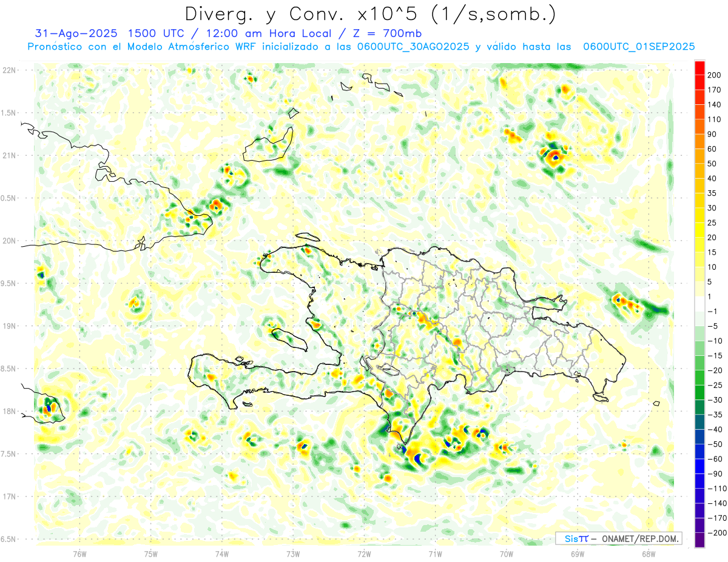Click the latitude label "1.5N"
Screen dimensions: 728x562
pyautogui.click(x=8, y=113)
